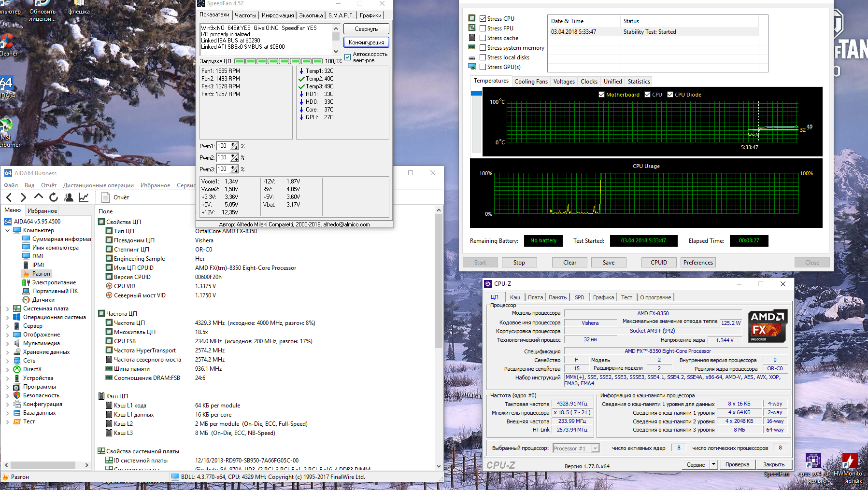Toggle the Автоскорость вент-ров checkbox
Screen dimensions: 868x490
pyautogui.click(x=347, y=57)
